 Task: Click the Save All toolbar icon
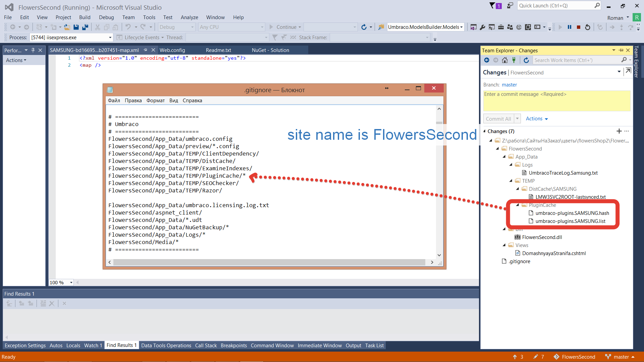tap(85, 27)
